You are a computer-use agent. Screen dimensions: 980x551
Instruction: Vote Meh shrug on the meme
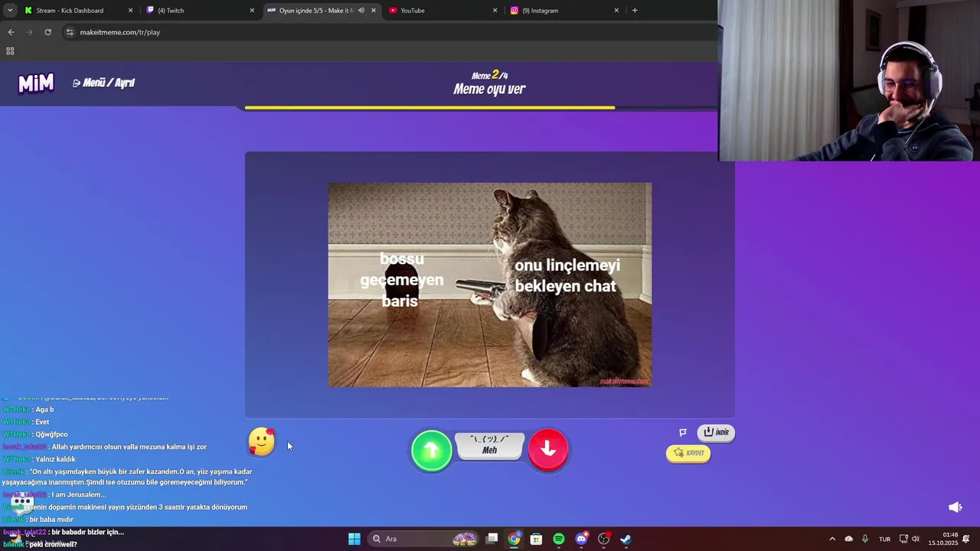489,445
